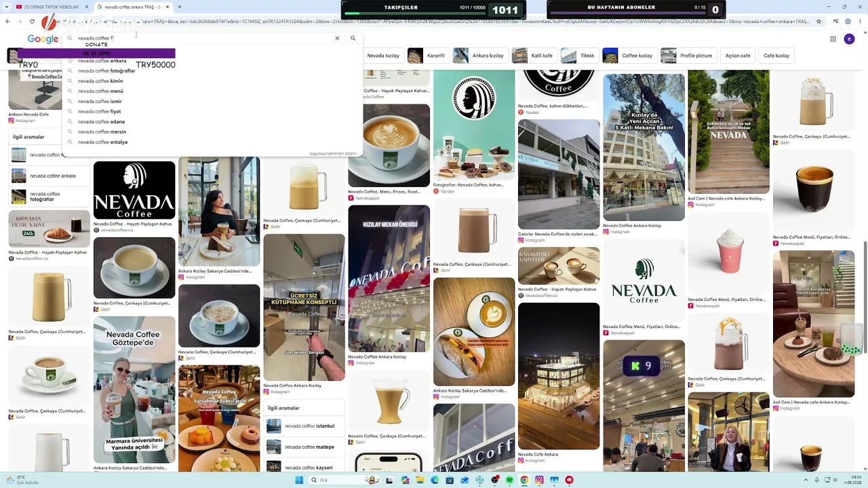
Task: Open Task View on the taskbar
Action: [390, 480]
